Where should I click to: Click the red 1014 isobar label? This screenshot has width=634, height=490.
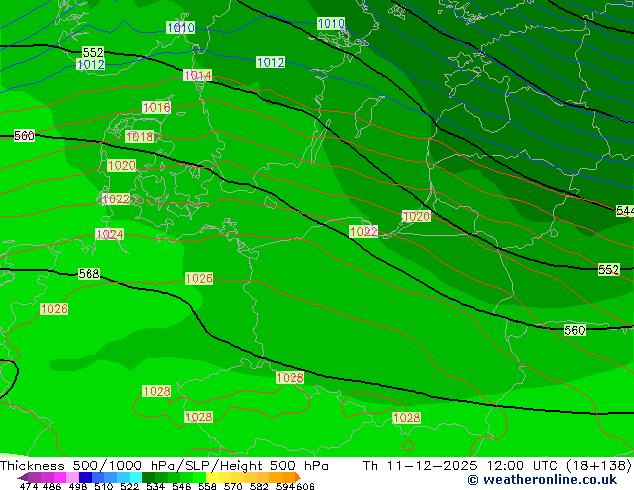tap(197, 75)
